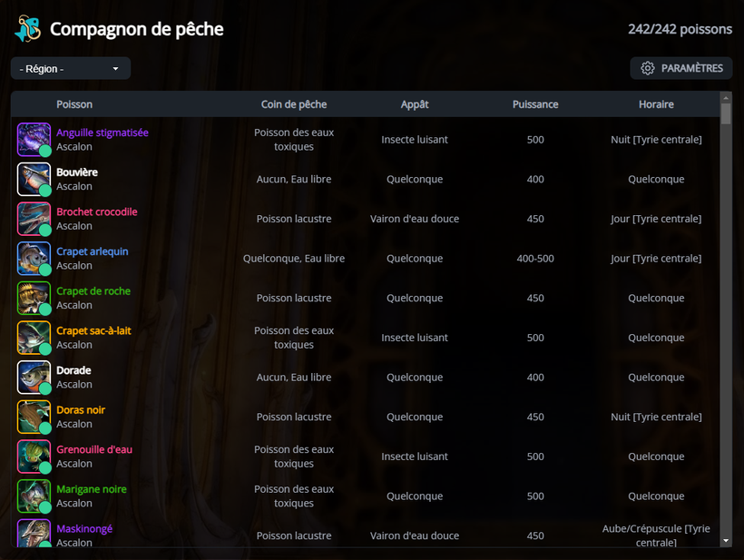Select the Doras noir name text

point(81,410)
